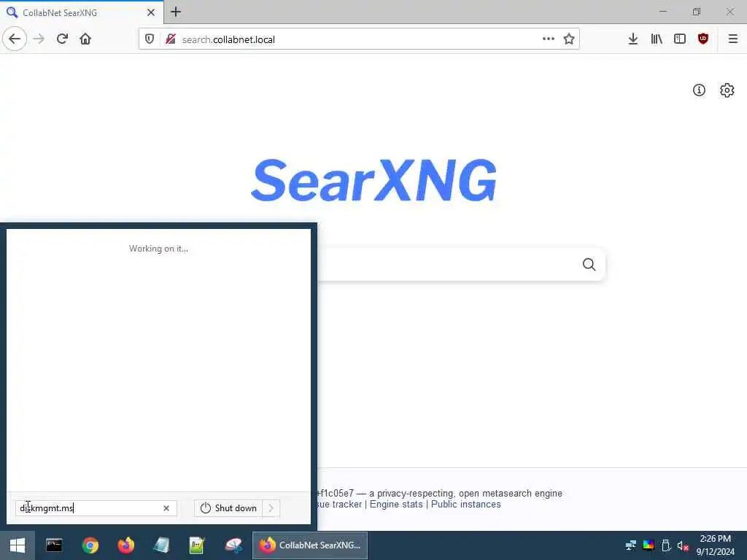Open the Public instances link
The image size is (747, 560).
click(466, 505)
